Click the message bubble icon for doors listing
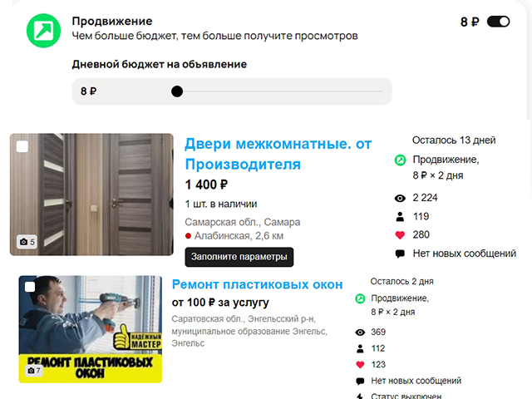 pos(400,254)
